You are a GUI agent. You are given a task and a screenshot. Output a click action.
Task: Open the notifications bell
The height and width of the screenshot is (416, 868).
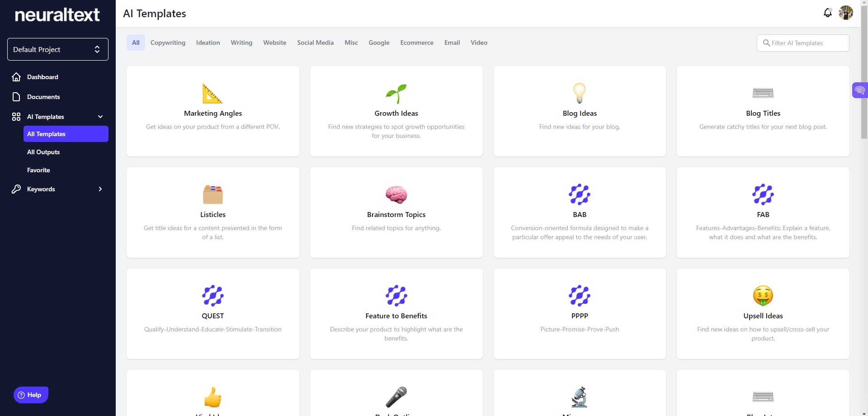[827, 13]
